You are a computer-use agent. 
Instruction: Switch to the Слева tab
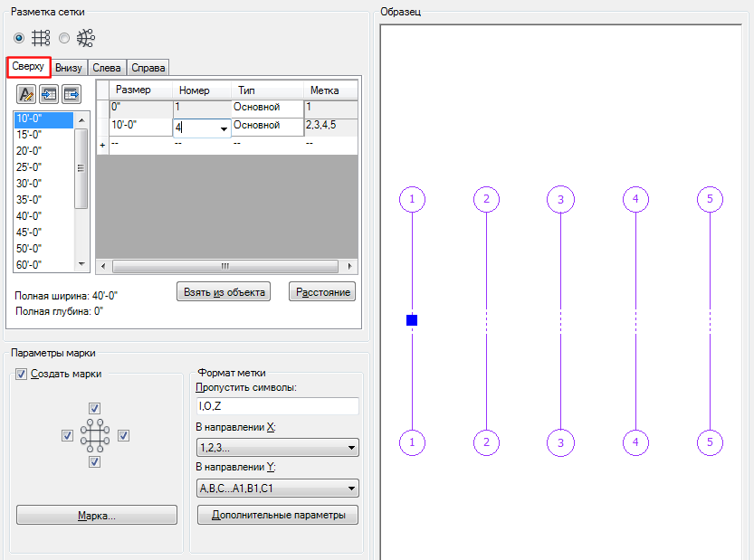(107, 68)
